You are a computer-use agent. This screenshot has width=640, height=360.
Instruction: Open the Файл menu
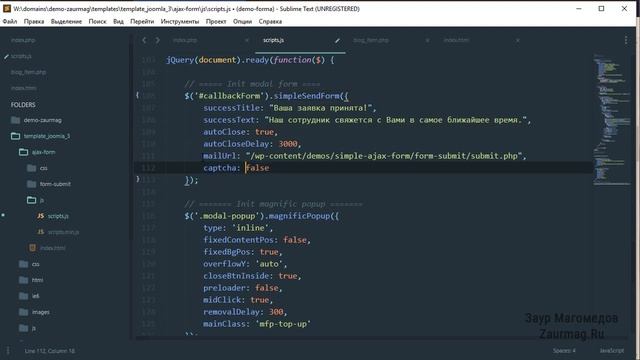click(10, 21)
